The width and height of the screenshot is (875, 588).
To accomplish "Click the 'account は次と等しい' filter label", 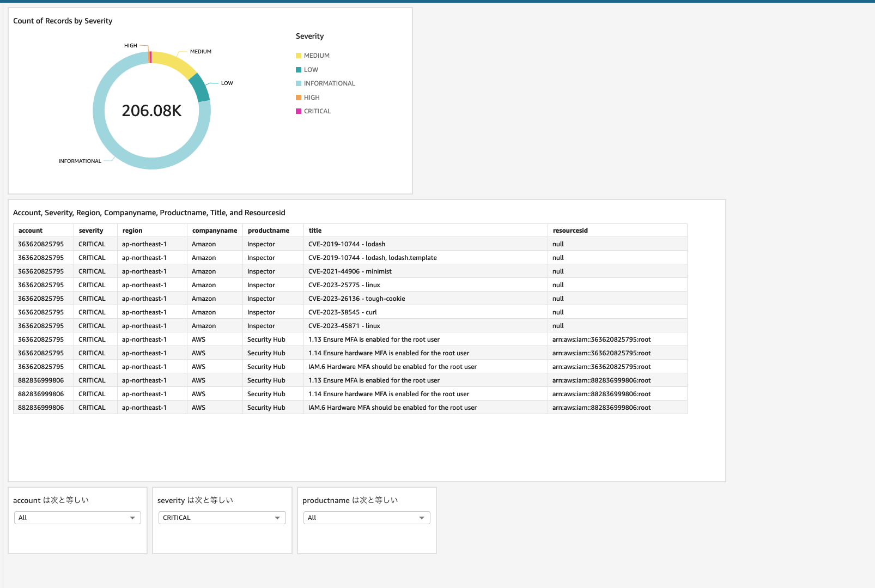I will pyautogui.click(x=51, y=500).
